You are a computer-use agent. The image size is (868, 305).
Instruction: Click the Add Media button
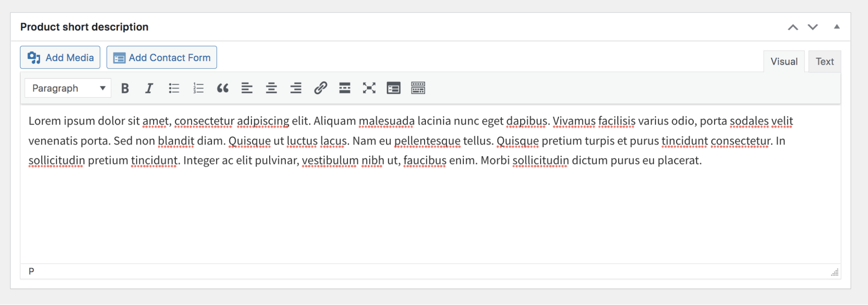click(60, 58)
